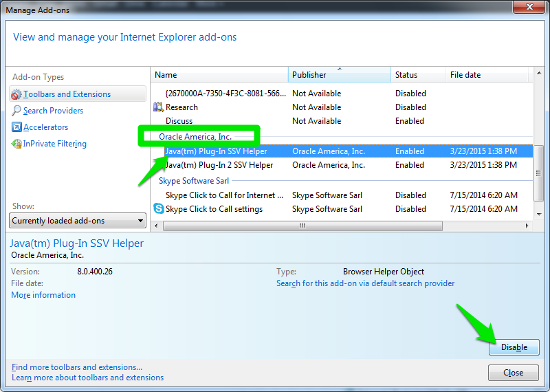The width and height of the screenshot is (550, 392).
Task: Click the Enabled status of Discuss row
Action: (x=409, y=121)
